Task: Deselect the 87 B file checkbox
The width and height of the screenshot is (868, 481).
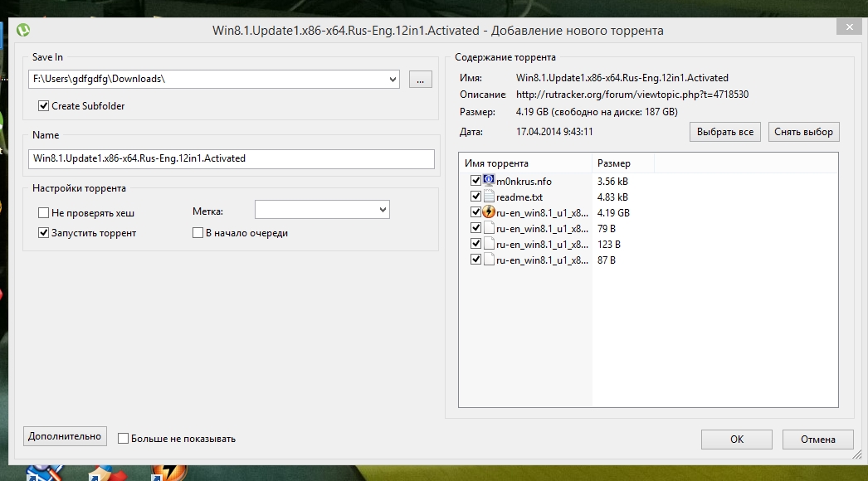Action: [475, 260]
